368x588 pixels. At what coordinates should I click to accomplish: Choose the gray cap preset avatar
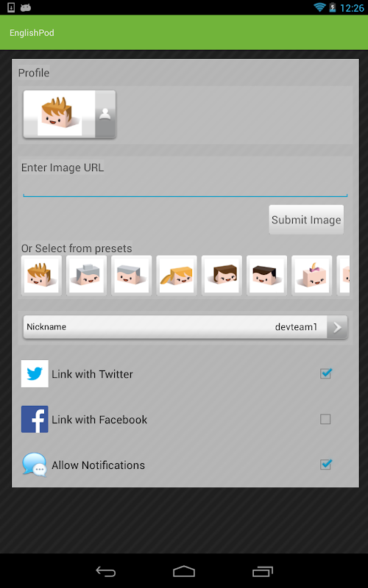86,276
